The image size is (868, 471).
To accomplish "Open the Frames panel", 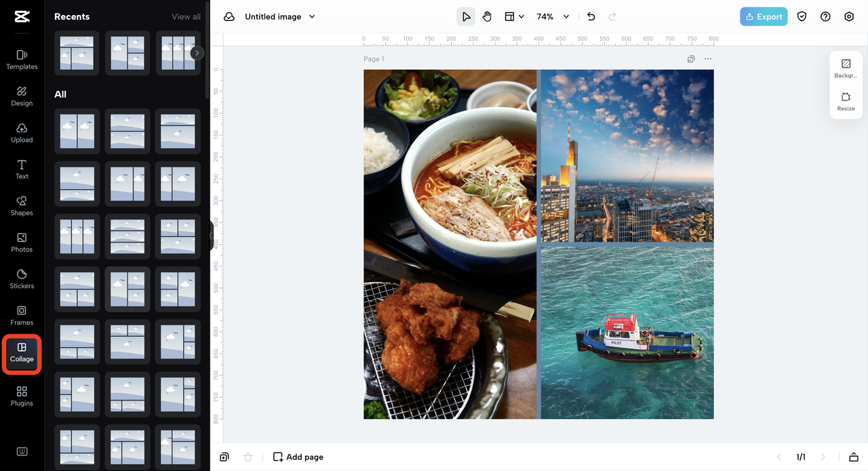I will click(x=22, y=316).
